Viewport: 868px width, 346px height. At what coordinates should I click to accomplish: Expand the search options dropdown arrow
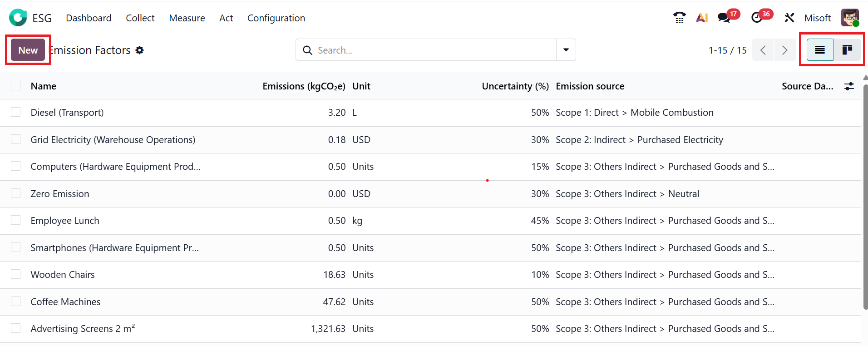click(x=566, y=50)
